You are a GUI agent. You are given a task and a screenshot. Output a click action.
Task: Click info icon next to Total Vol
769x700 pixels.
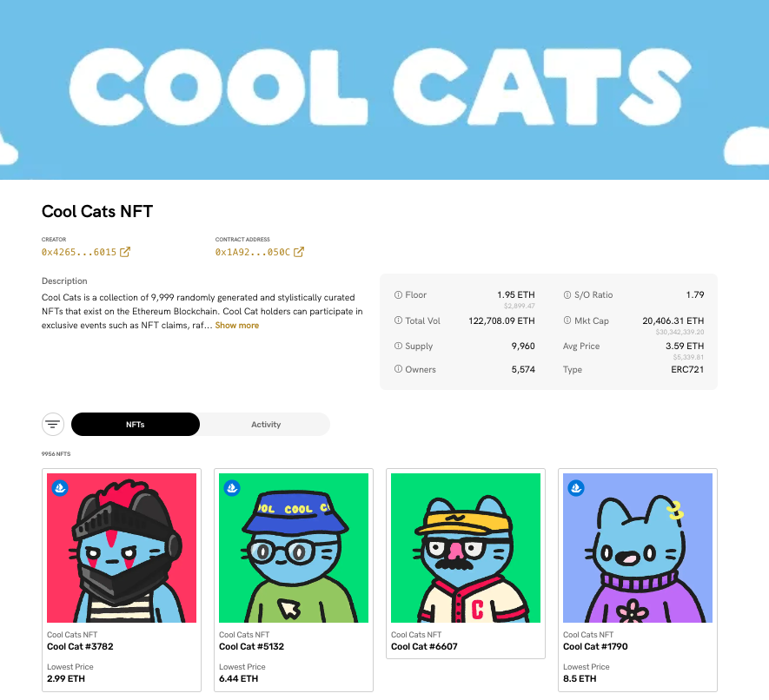(x=398, y=320)
